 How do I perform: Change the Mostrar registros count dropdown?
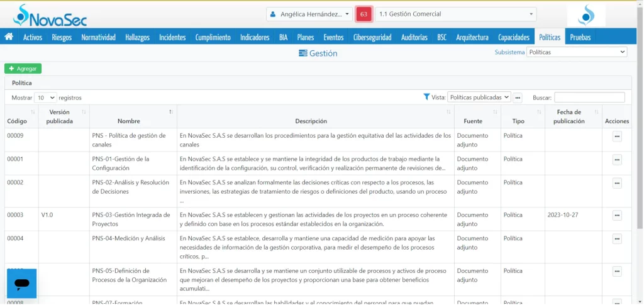(45, 97)
